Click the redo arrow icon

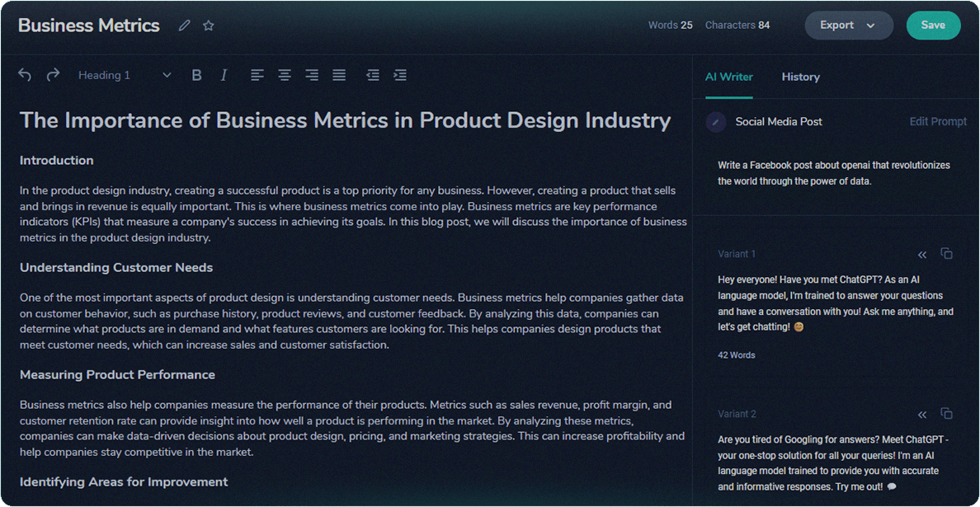pos(53,75)
